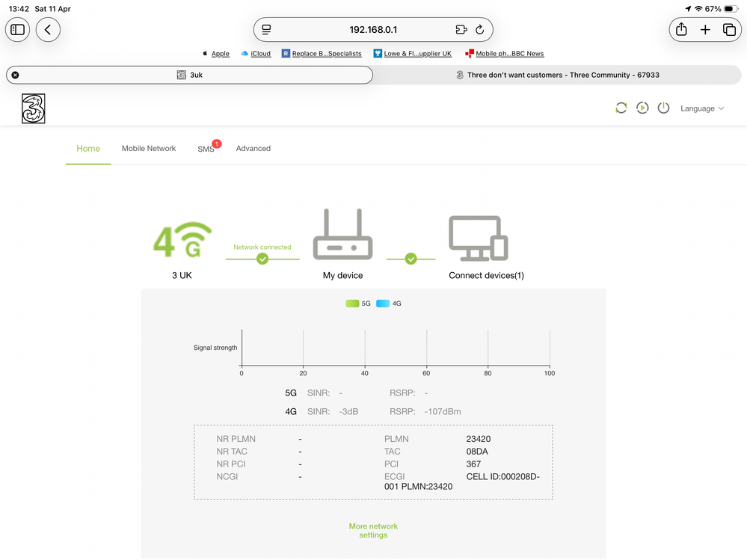Go back with the back arrow
The image size is (747, 560).
(x=48, y=29)
